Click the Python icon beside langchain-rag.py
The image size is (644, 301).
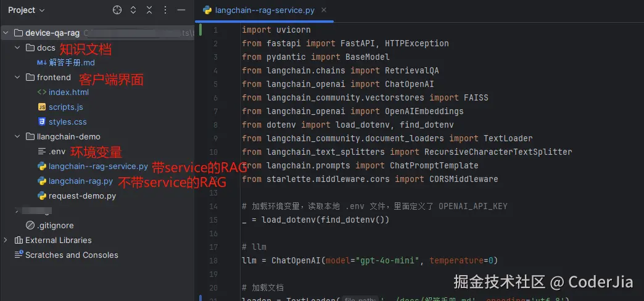coord(42,181)
